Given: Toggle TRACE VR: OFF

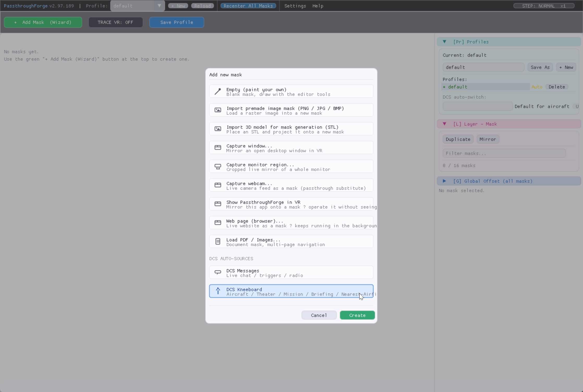Looking at the screenshot, I should (116, 22).
